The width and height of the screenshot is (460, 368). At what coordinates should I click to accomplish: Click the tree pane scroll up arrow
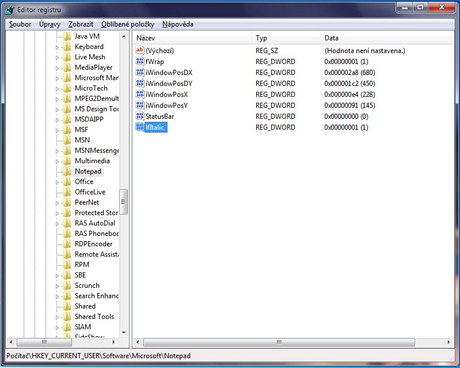[124, 36]
